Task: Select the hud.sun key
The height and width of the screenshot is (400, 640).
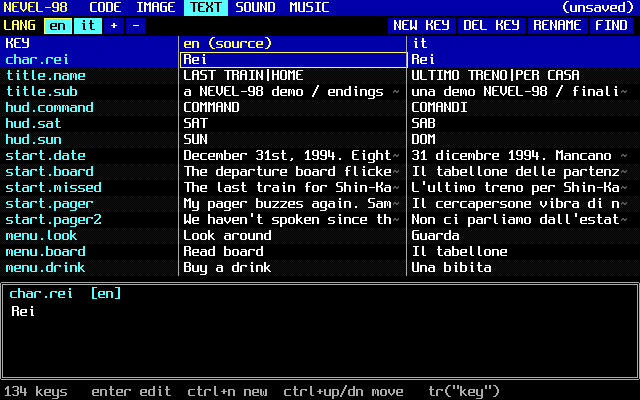Action: [89, 140]
